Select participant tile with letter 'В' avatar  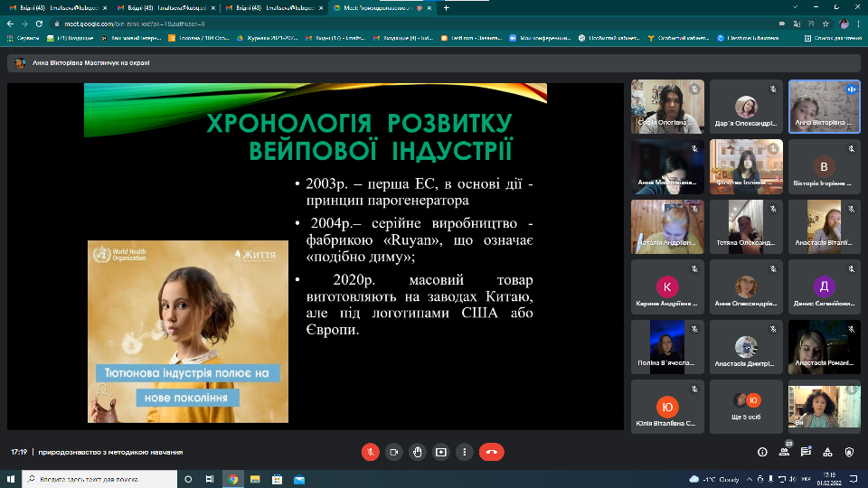(x=824, y=166)
